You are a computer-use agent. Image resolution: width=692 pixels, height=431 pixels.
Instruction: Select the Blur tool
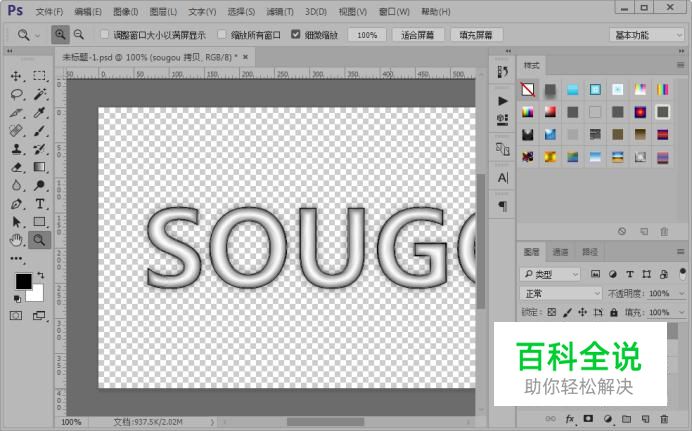[16, 185]
